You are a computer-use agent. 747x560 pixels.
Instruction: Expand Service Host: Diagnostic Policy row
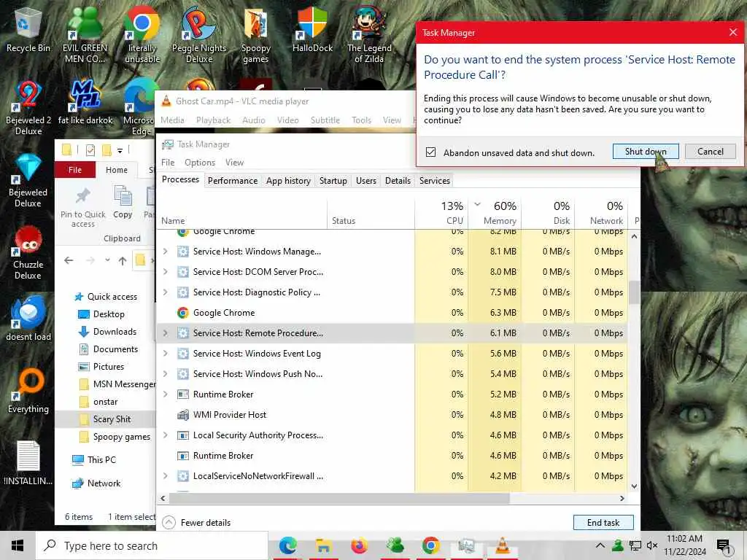pos(166,292)
